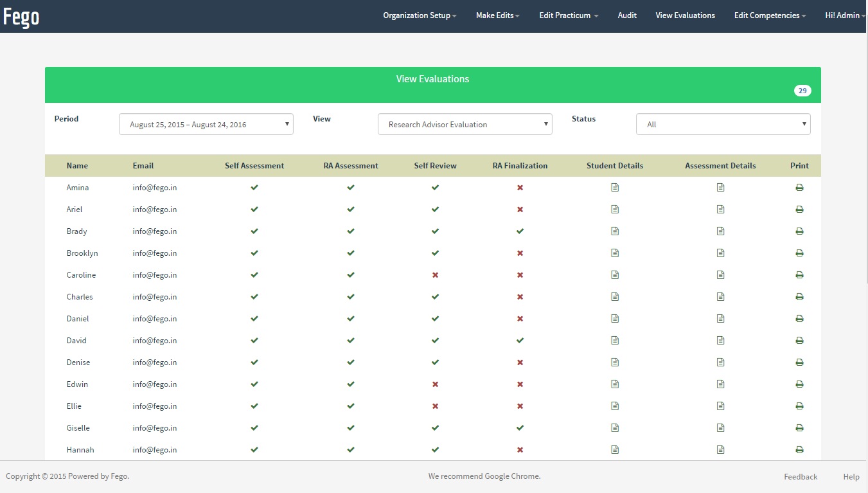Click the Fego logo

click(21, 17)
